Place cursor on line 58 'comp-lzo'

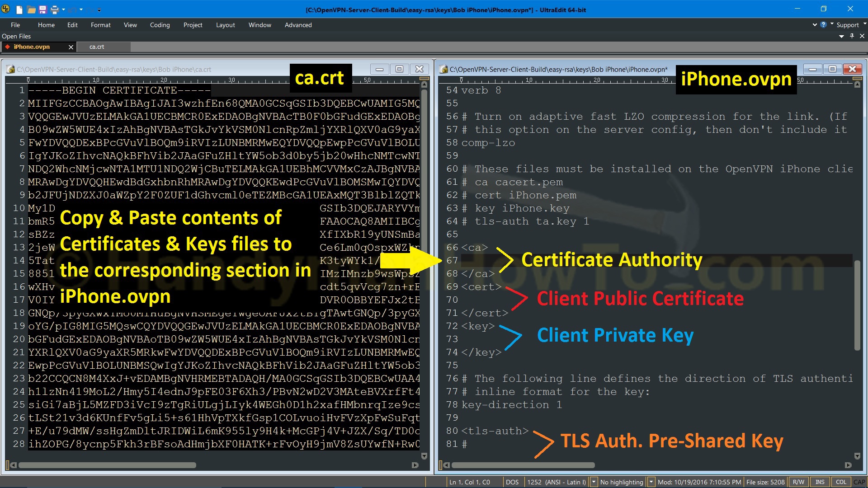pos(488,143)
